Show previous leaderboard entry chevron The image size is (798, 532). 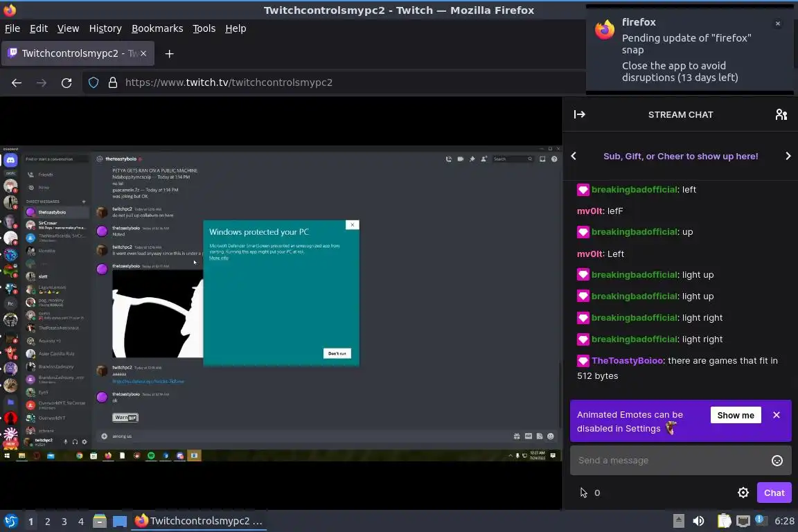pos(574,157)
